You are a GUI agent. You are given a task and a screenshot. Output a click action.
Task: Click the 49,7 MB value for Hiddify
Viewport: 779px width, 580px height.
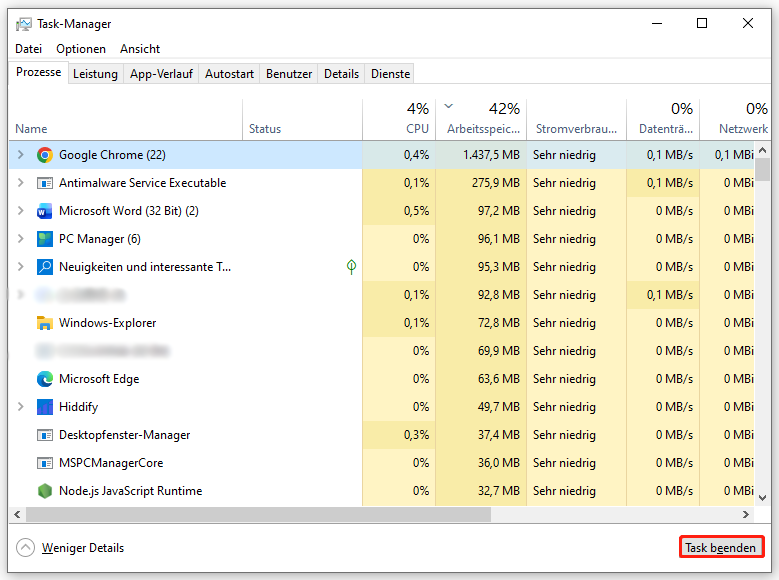498,407
